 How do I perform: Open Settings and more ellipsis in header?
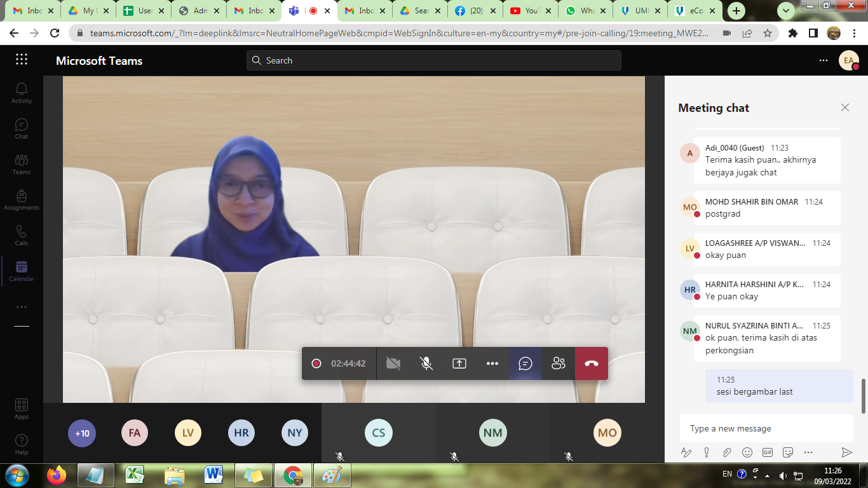824,60
